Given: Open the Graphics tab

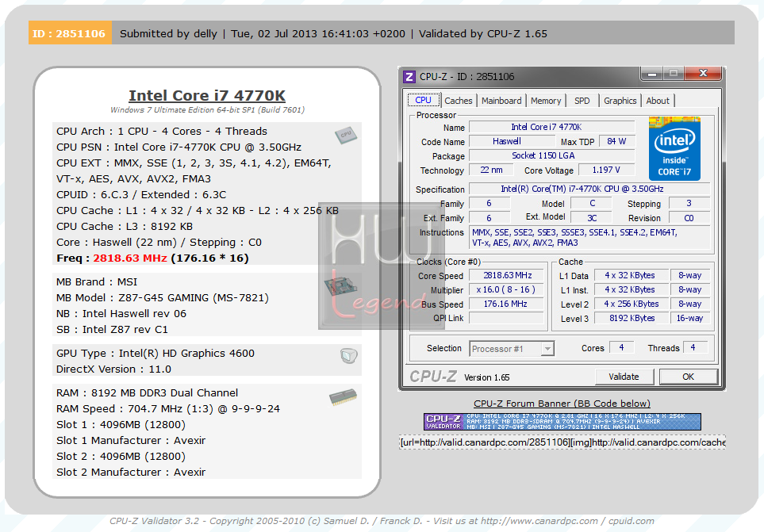Looking at the screenshot, I should [620, 101].
